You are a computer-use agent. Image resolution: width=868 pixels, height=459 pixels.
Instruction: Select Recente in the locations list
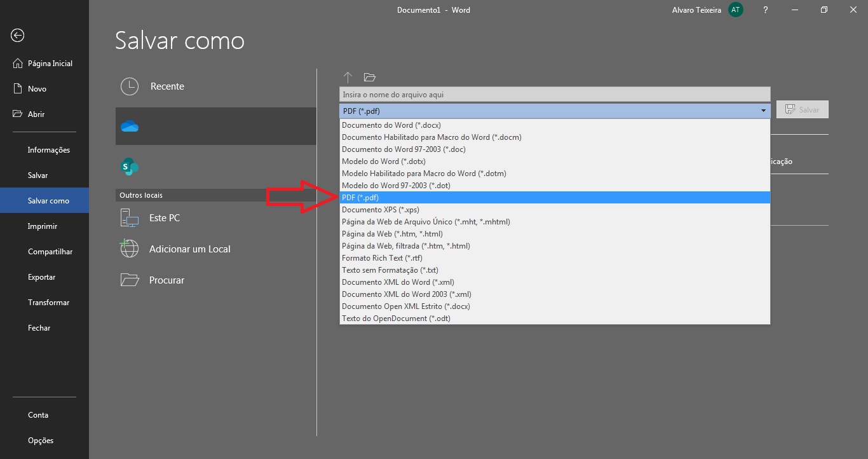[x=167, y=86]
